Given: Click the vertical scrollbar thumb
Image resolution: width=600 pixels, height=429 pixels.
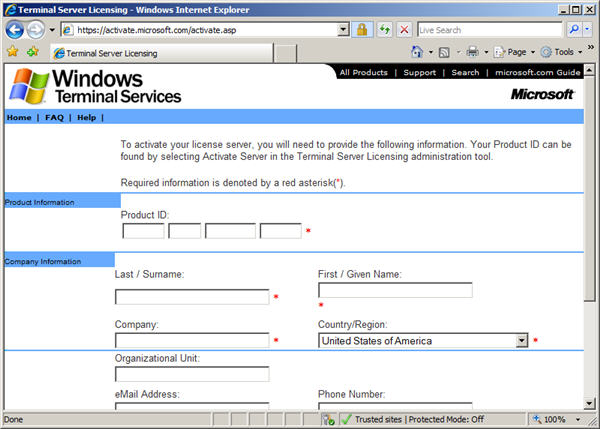Looking at the screenshot, I should [x=589, y=189].
